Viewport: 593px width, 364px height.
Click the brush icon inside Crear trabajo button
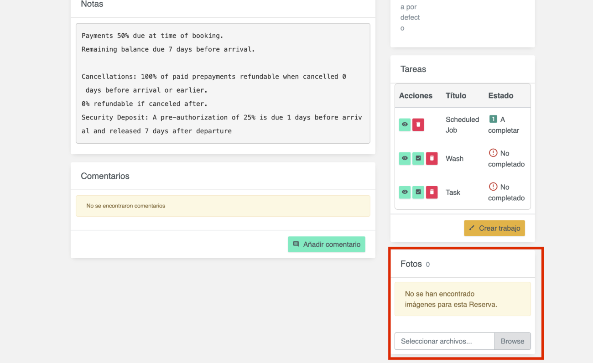click(x=472, y=228)
